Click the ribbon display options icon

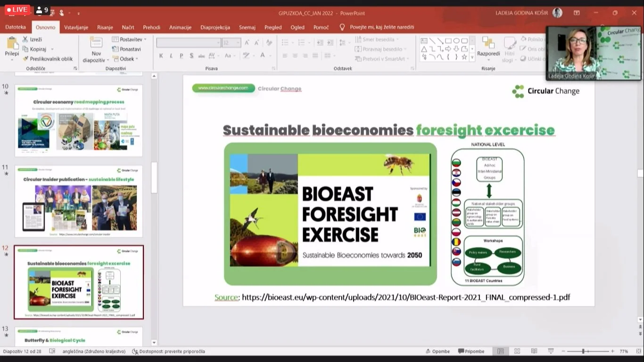[x=577, y=13]
